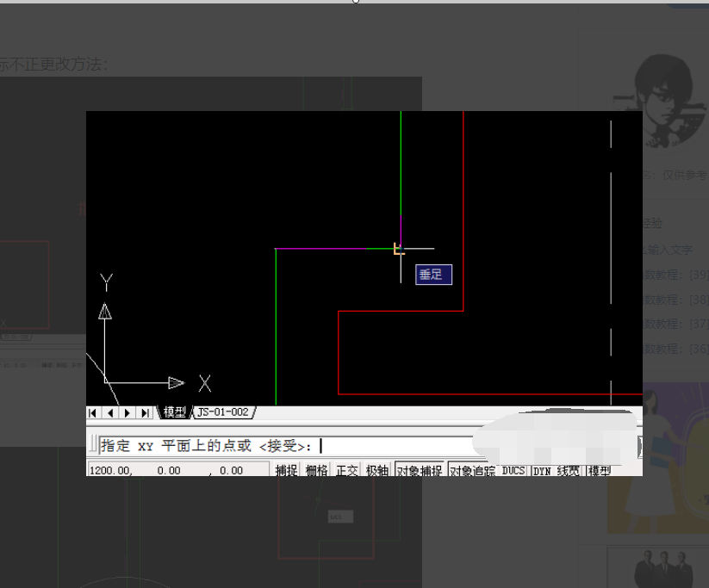709x588 pixels.
Task: Open the tutorial link ending in [37]
Action: coord(675,324)
